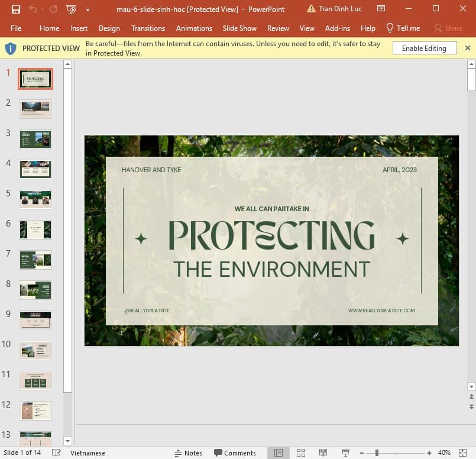Switch to the Animations ribbon tab
Image resolution: width=476 pixels, height=459 pixels.
point(194,28)
